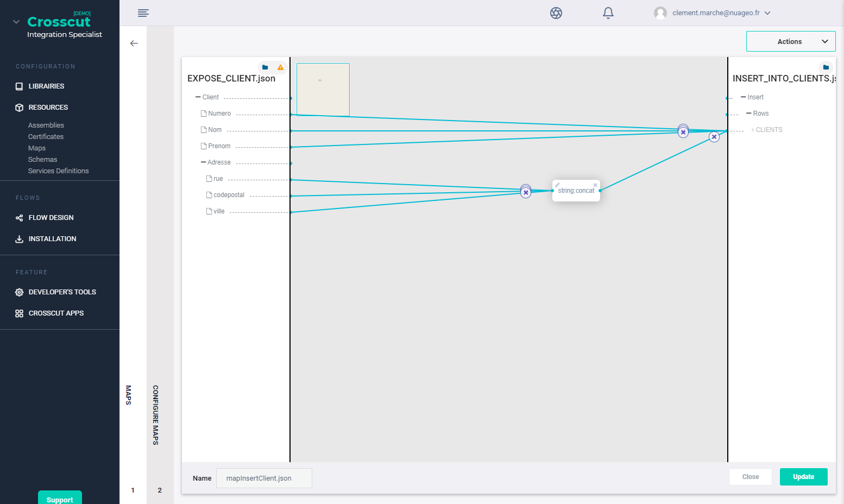Screen dimensions: 844x504
Task: Go to Services Definitions
Action: click(x=58, y=171)
